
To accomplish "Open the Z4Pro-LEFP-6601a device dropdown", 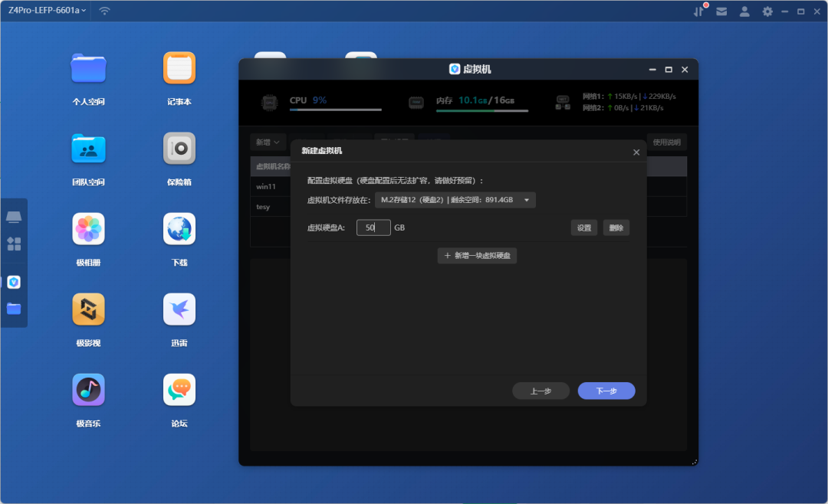I will [x=47, y=10].
